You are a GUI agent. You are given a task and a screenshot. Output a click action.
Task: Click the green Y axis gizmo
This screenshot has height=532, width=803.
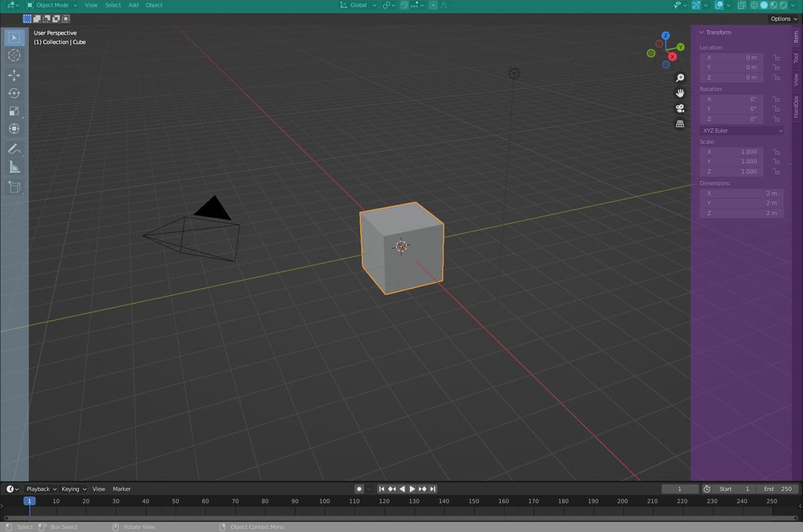point(681,47)
